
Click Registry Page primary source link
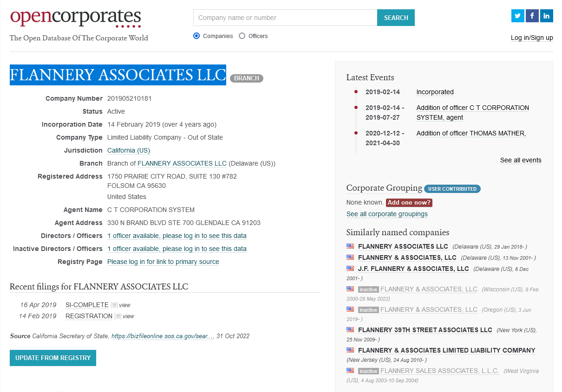pos(163,262)
